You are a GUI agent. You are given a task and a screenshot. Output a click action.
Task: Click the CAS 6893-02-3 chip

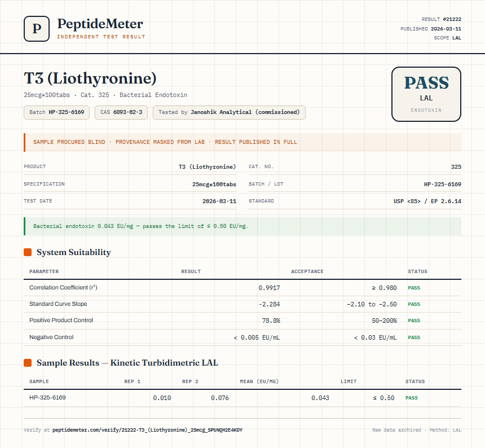click(121, 112)
